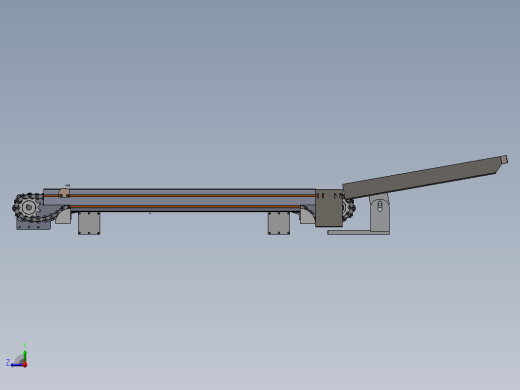Click the blue Z axis of triad
Viewport: 520px width, 390px height.
coord(16,365)
